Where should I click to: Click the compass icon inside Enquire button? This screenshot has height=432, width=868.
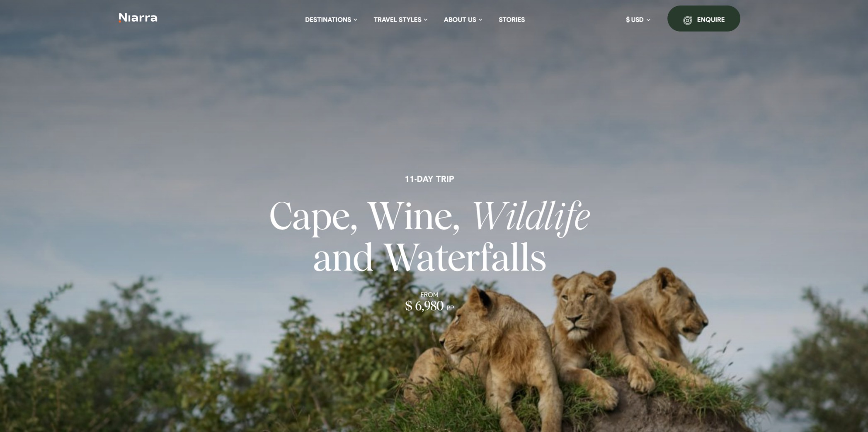click(x=687, y=20)
